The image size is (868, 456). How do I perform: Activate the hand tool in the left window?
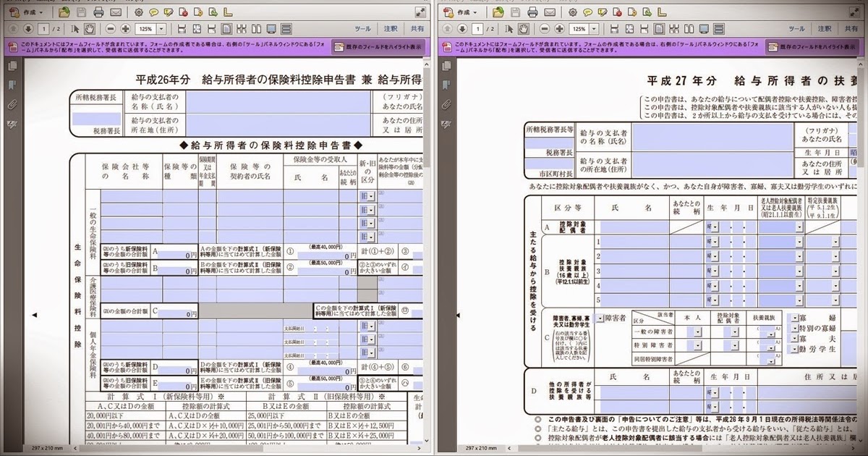(x=90, y=29)
